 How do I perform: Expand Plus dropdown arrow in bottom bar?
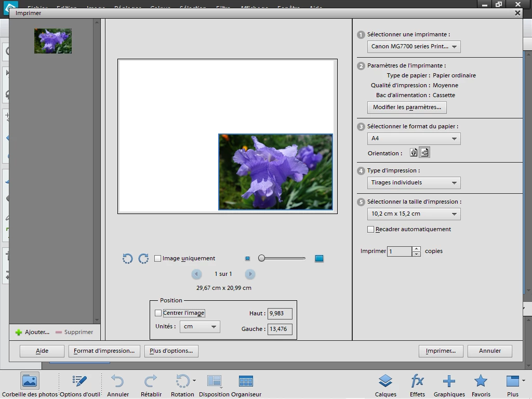[524, 381]
